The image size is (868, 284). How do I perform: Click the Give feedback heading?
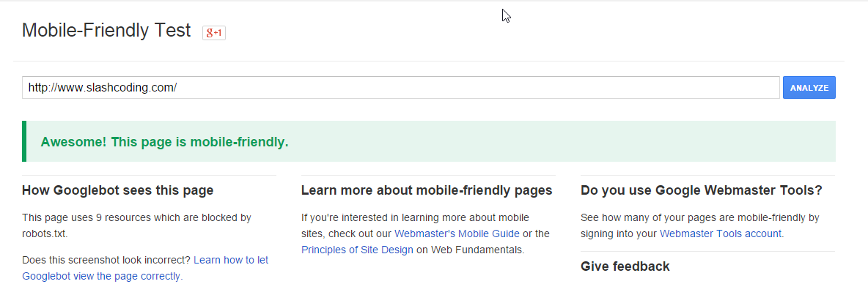click(x=625, y=266)
